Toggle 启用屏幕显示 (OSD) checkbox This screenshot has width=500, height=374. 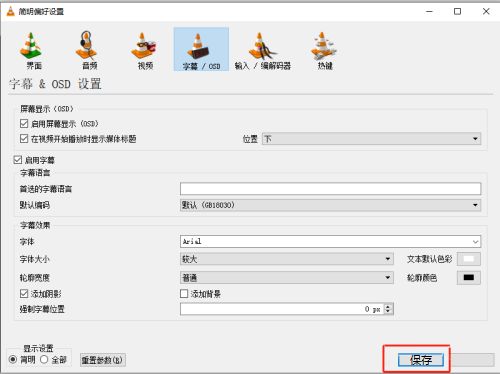(24, 124)
